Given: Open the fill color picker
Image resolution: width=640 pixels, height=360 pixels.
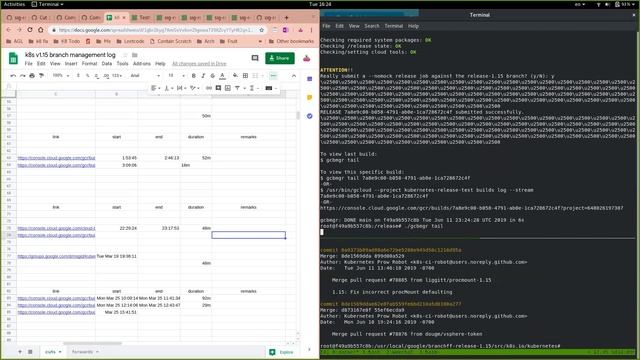Looking at the screenshot, I should (235, 76).
